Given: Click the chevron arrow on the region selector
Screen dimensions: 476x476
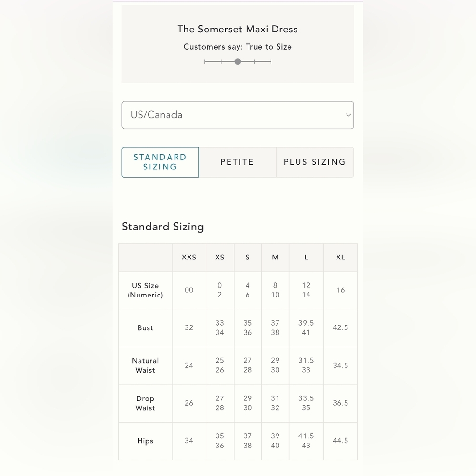Looking at the screenshot, I should pos(348,115).
